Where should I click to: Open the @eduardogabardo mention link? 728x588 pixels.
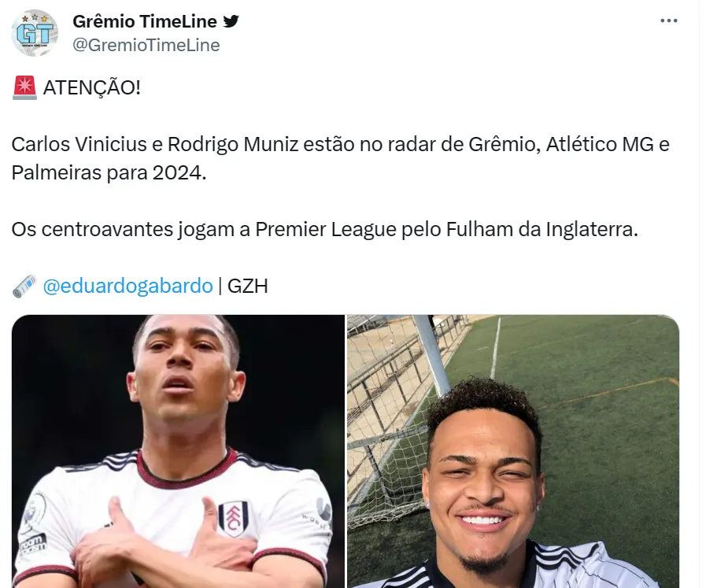click(127, 286)
